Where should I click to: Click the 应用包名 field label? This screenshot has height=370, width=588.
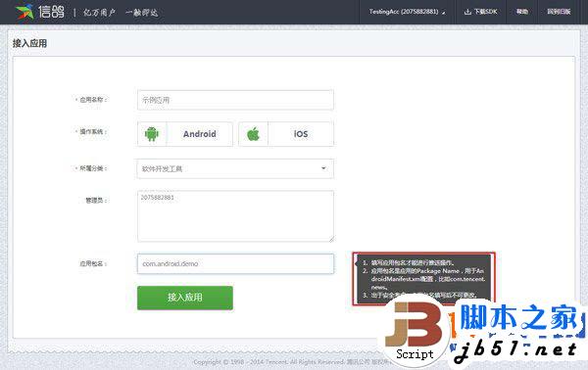[93, 263]
